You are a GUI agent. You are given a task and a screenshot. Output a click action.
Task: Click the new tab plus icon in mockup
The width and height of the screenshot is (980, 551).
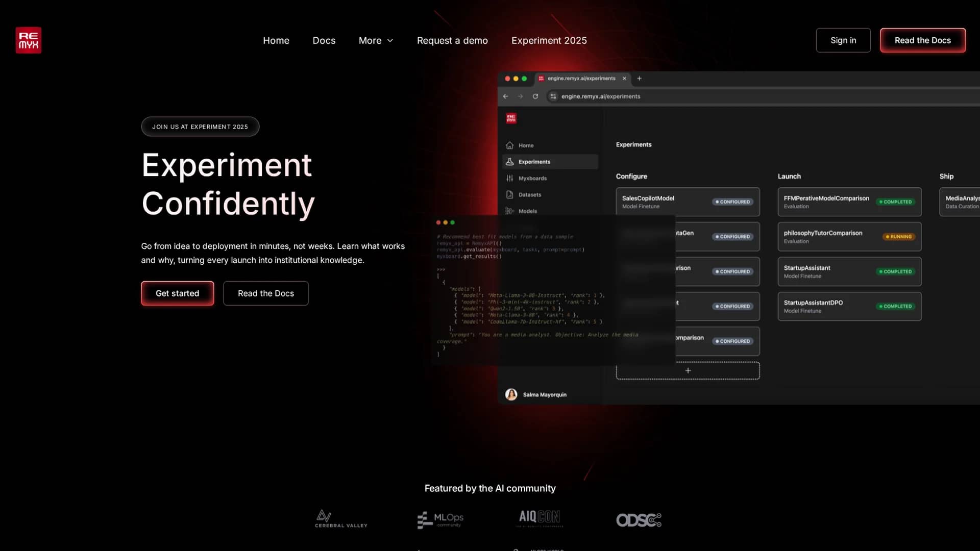639,79
